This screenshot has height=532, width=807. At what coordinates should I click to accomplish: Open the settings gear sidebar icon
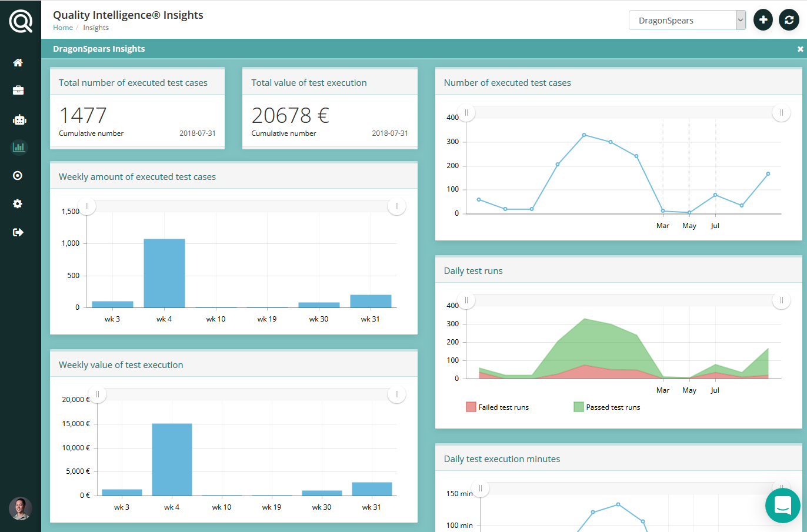click(18, 203)
